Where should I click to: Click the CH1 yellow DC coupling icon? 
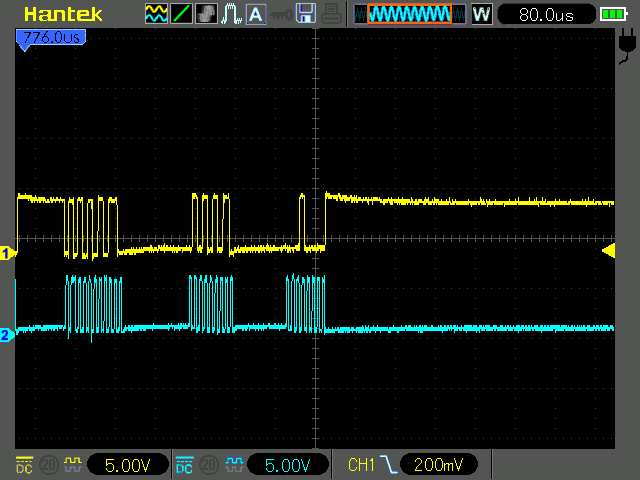[x=24, y=465]
